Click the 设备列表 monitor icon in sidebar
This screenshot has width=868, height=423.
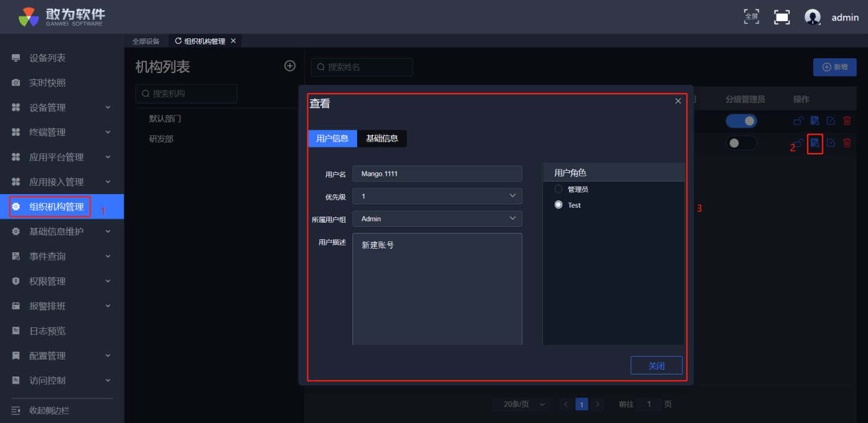(x=16, y=58)
